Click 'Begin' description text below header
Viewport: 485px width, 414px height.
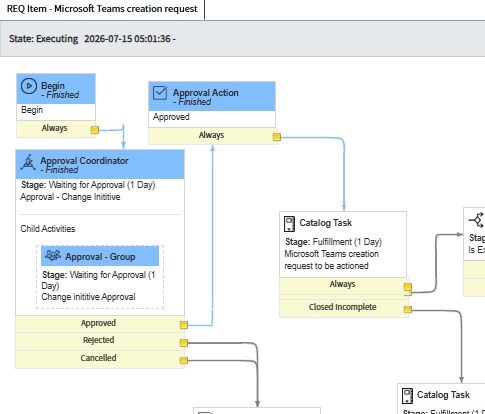tap(32, 110)
